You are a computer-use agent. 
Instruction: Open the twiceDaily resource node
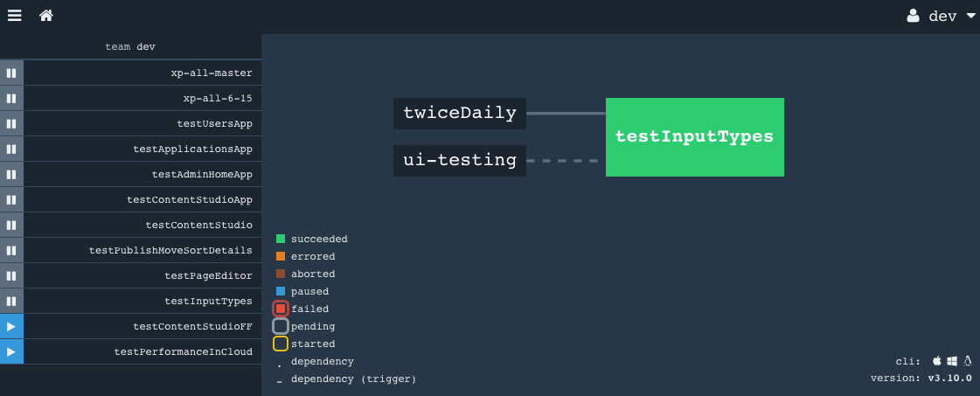(459, 113)
